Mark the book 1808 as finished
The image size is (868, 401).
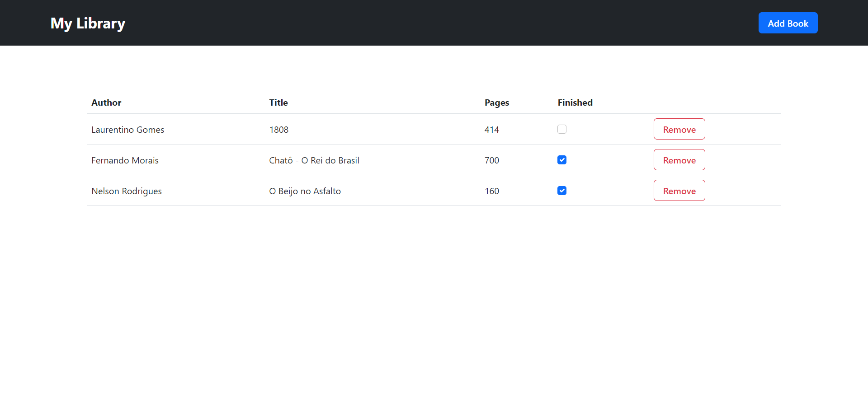click(x=561, y=129)
